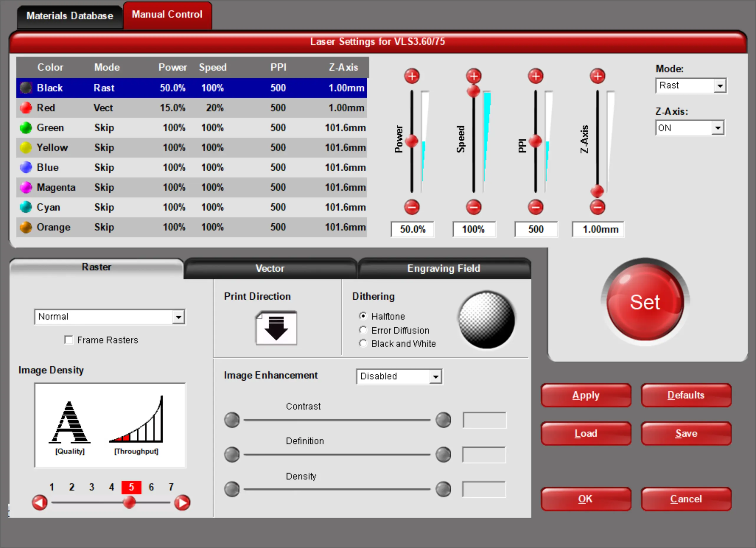The width and height of the screenshot is (756, 548).
Task: Click the PPI plus button
Action: (x=536, y=76)
